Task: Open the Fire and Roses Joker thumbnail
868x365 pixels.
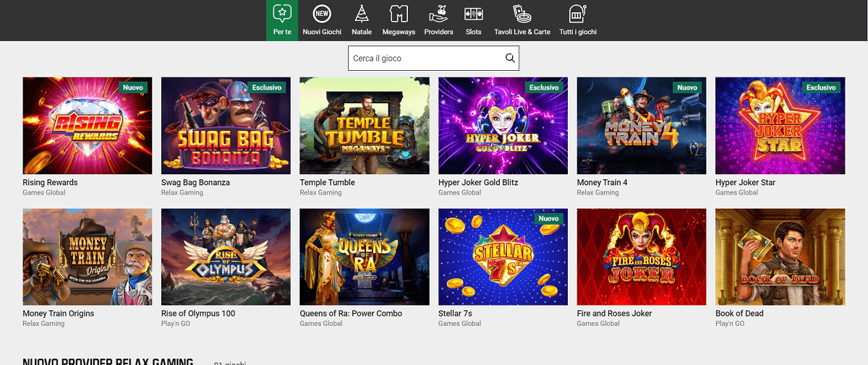Action: coord(642,257)
